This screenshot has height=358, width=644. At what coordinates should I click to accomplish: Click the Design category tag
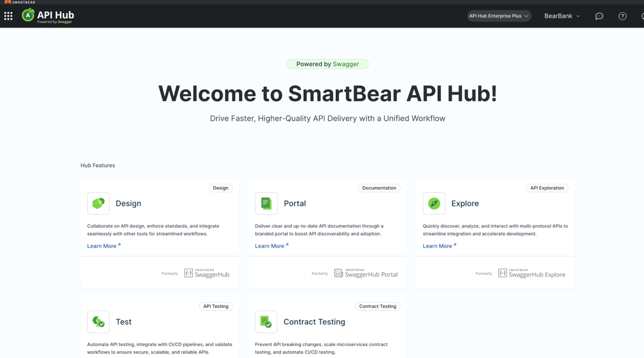(221, 188)
